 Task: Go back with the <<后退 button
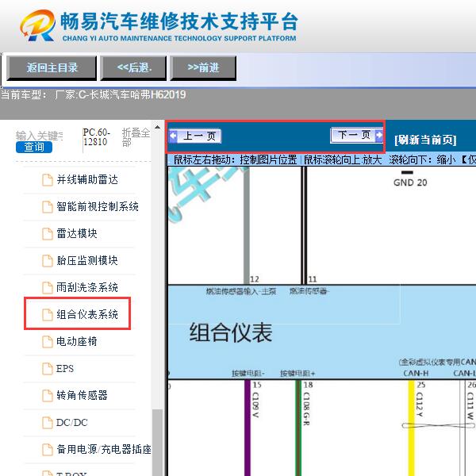[x=133, y=68]
